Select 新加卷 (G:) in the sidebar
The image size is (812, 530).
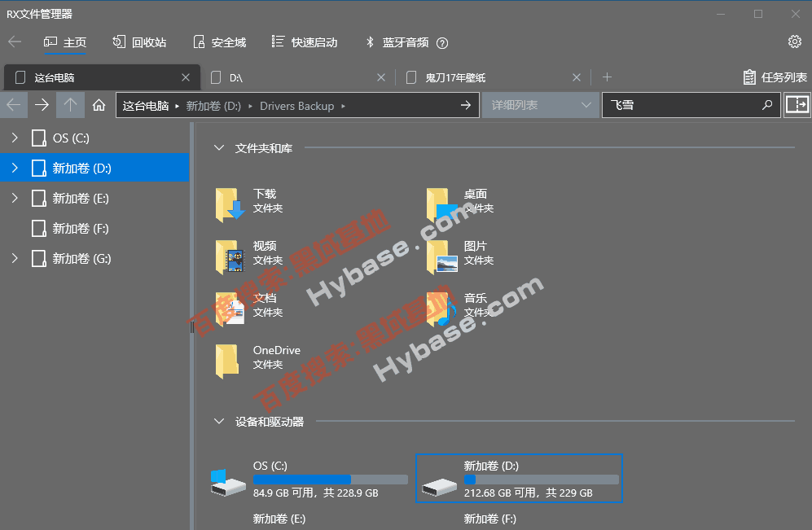[94, 258]
